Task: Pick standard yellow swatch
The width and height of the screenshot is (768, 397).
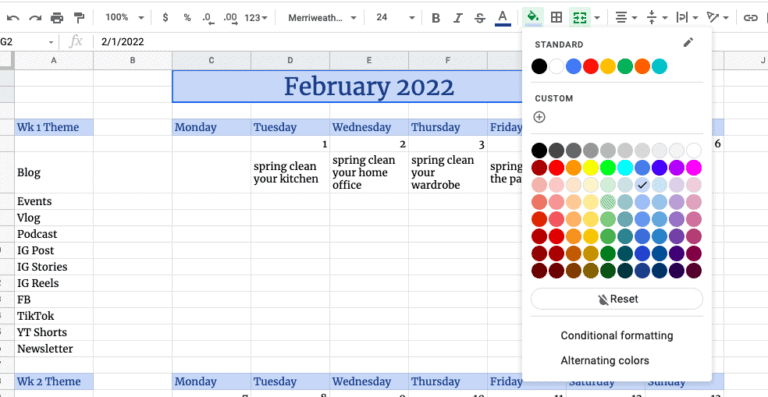Action: coord(608,66)
